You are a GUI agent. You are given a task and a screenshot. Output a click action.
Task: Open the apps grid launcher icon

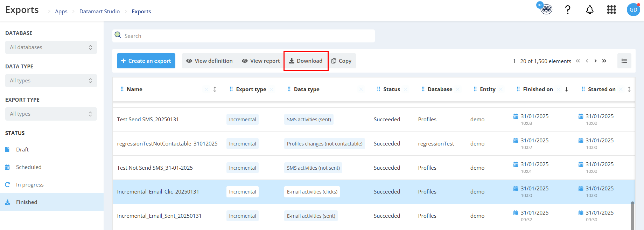[611, 10]
